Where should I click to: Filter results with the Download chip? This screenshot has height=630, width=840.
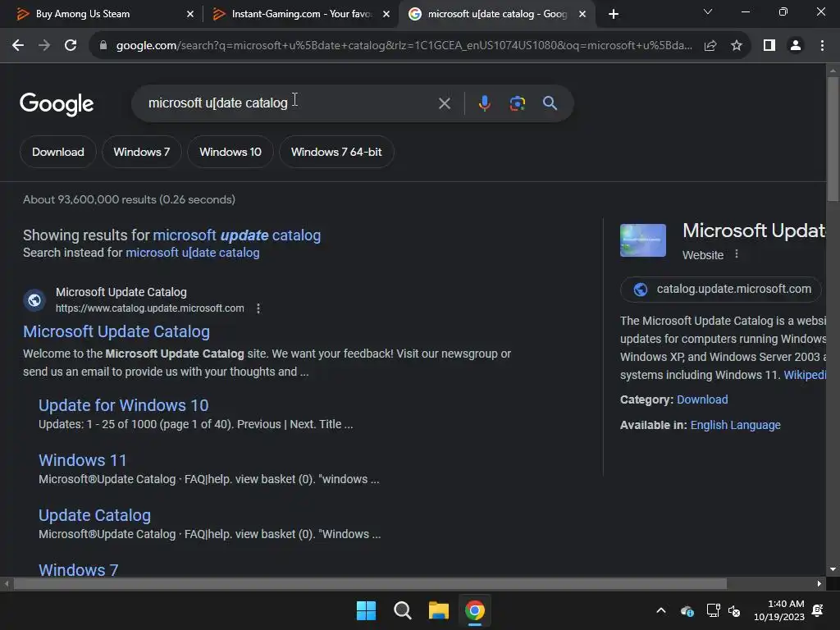click(58, 152)
